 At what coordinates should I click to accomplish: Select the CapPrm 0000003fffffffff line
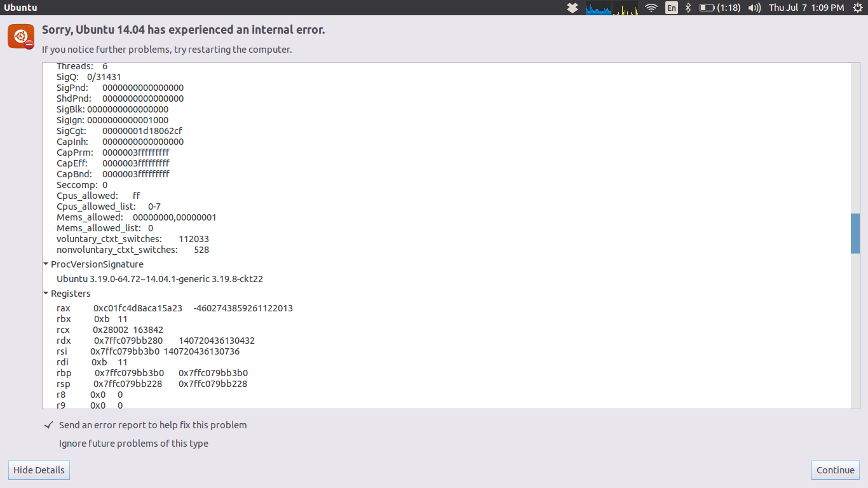pos(113,152)
